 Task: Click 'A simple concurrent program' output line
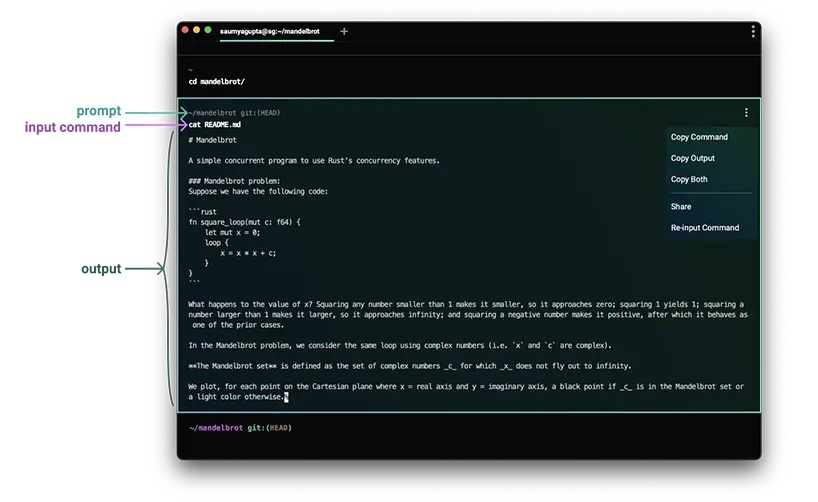coord(314,161)
